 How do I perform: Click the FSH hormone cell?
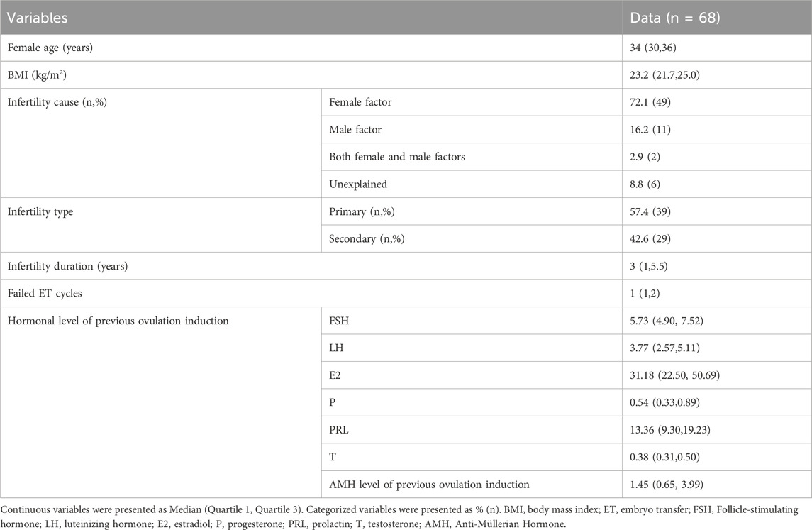340,320
